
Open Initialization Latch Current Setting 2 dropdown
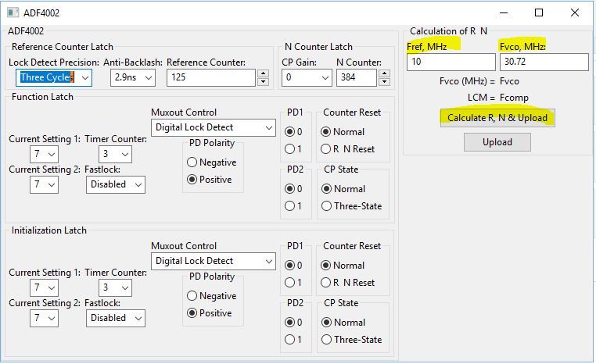click(44, 318)
